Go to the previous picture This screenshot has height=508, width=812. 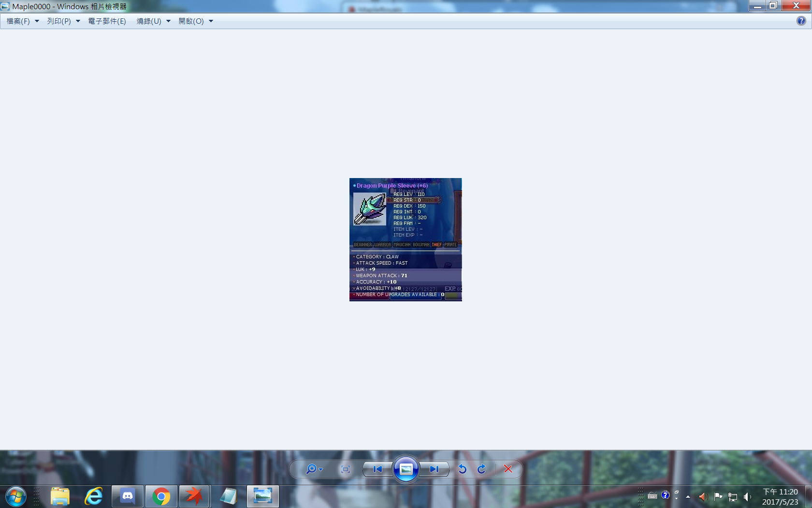coord(377,469)
